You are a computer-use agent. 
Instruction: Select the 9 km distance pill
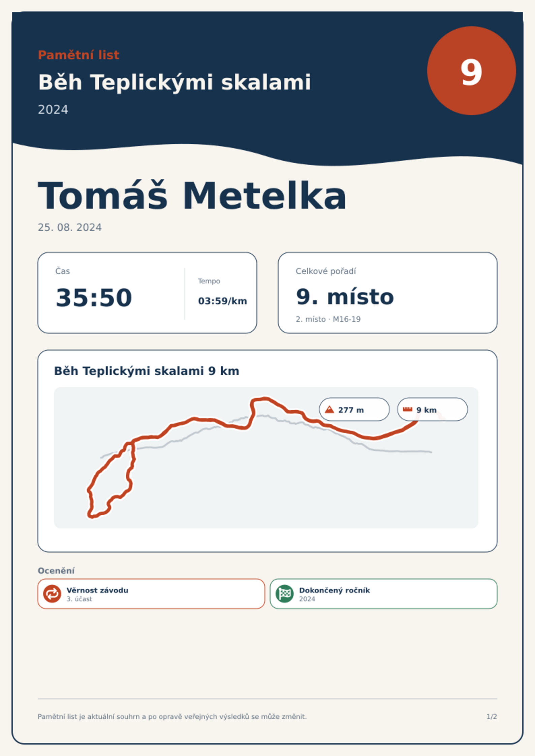[433, 409]
